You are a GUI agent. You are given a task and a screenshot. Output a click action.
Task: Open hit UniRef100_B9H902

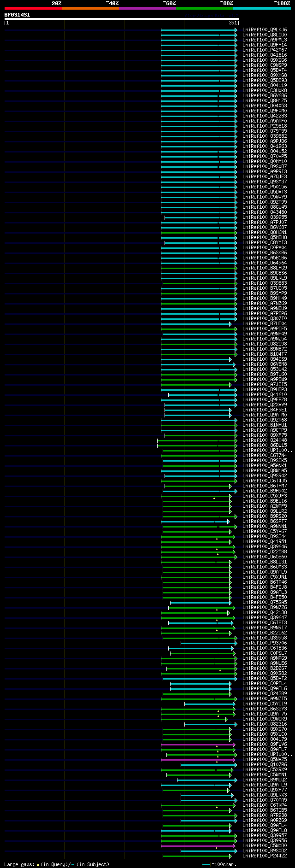[265, 491]
